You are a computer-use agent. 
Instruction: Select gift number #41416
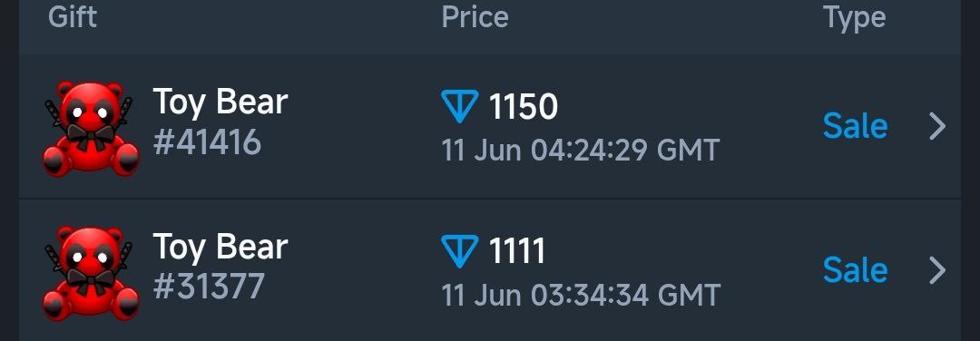tap(207, 143)
